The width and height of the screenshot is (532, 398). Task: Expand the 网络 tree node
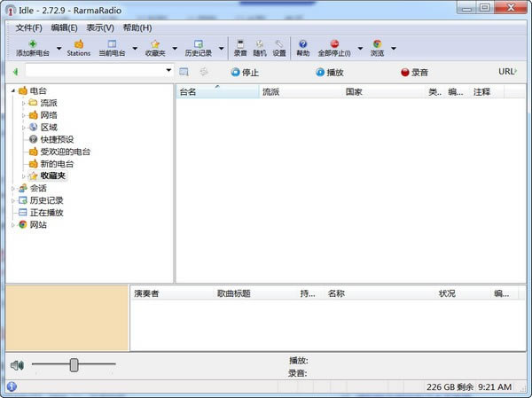[24, 115]
